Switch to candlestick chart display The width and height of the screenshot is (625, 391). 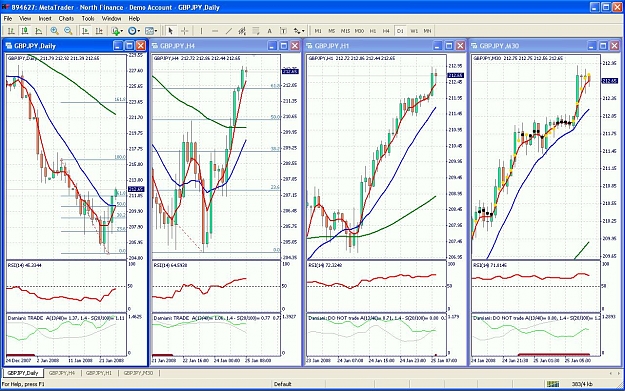tap(25, 31)
